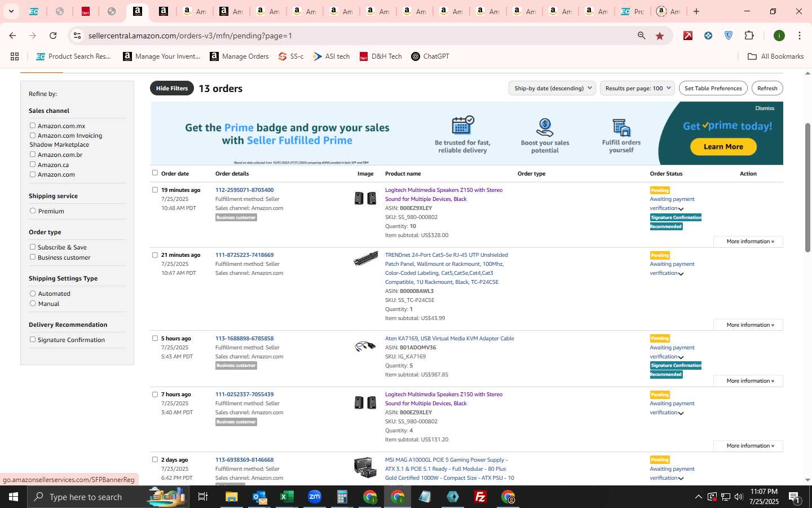The width and height of the screenshot is (812, 508).
Task: Launch Outlook from the taskbar
Action: 259,497
